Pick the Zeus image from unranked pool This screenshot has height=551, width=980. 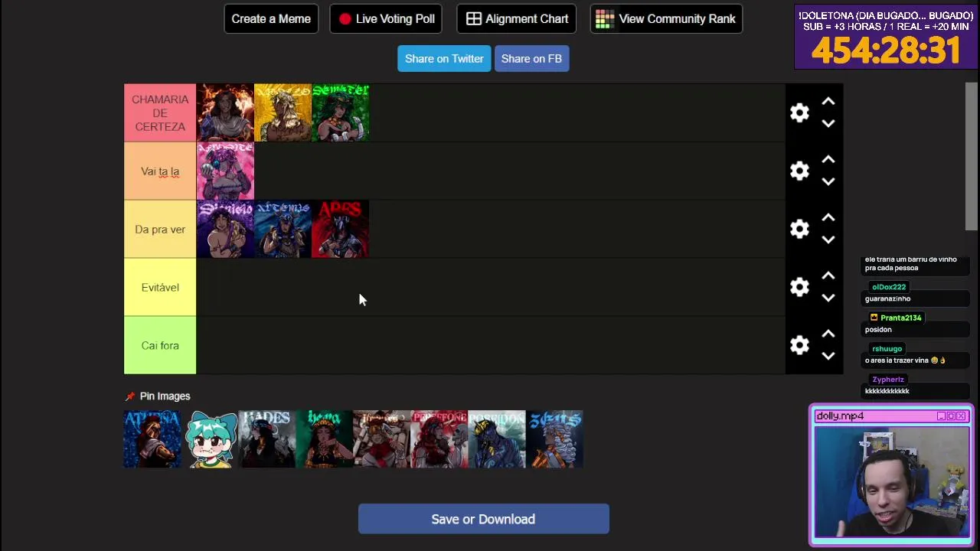554,439
